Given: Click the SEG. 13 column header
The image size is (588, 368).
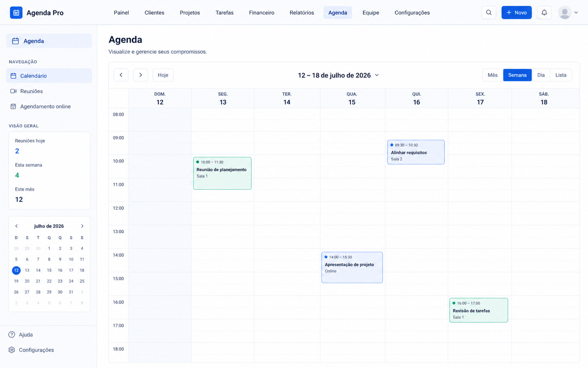Looking at the screenshot, I should coord(223,99).
